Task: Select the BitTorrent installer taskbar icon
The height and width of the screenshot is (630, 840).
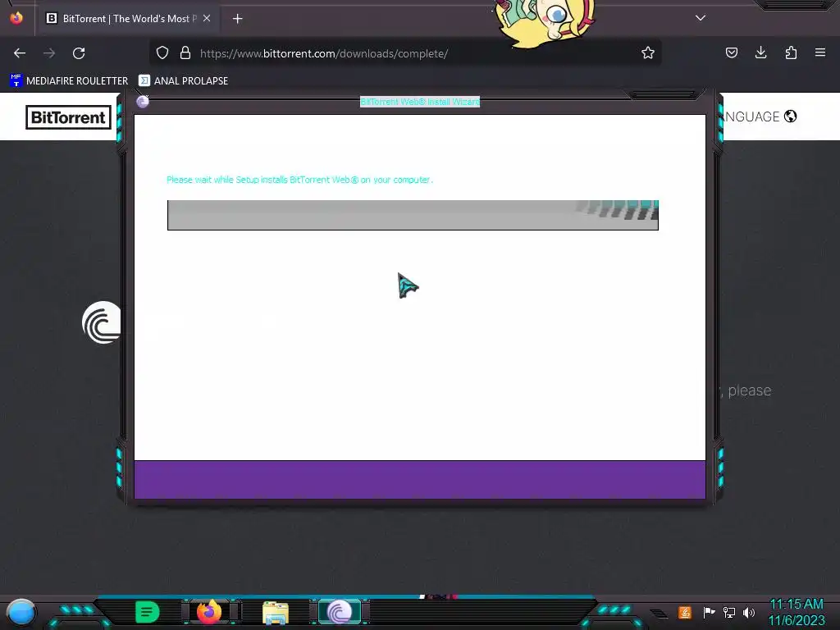Action: pos(340,612)
